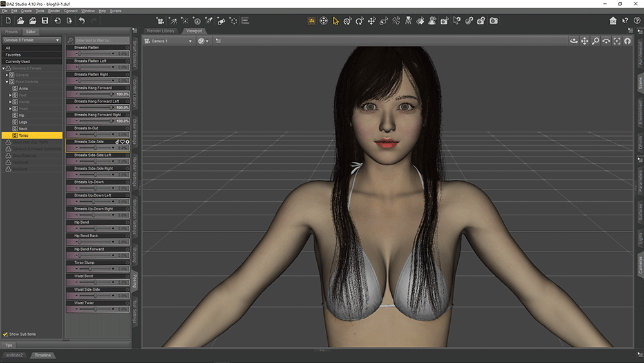Image resolution: width=644 pixels, height=363 pixels.
Task: Open the DAZ home icon
Action: pyautogui.click(x=613, y=21)
